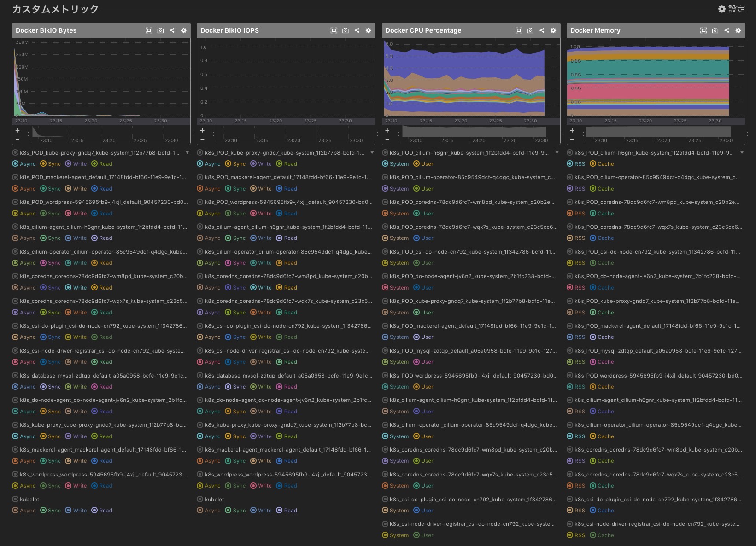The width and height of the screenshot is (756, 546).
Task: Toggle first Cache series in Docker Memory legend
Action: (601, 164)
